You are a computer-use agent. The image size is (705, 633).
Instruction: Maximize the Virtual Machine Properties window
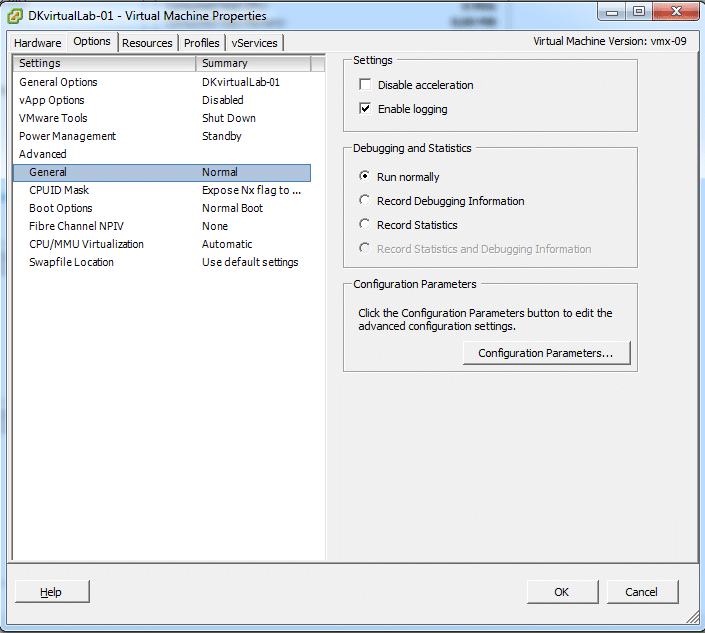click(639, 12)
